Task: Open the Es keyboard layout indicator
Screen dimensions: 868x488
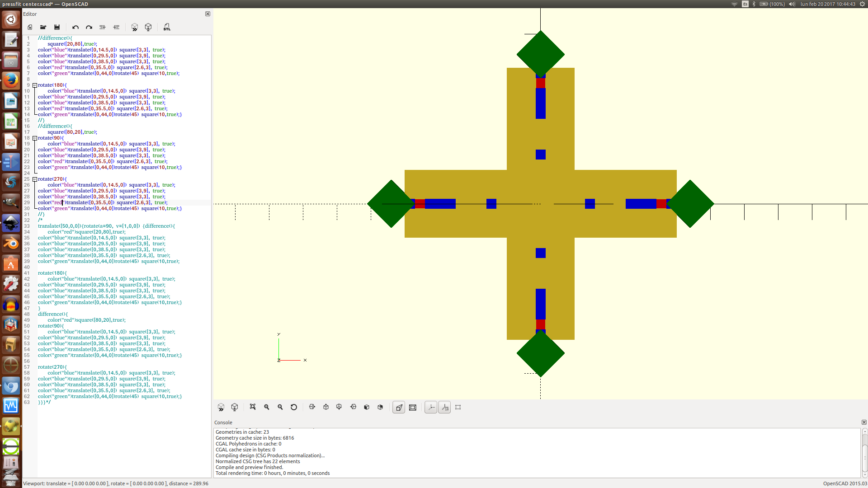Action: click(745, 4)
